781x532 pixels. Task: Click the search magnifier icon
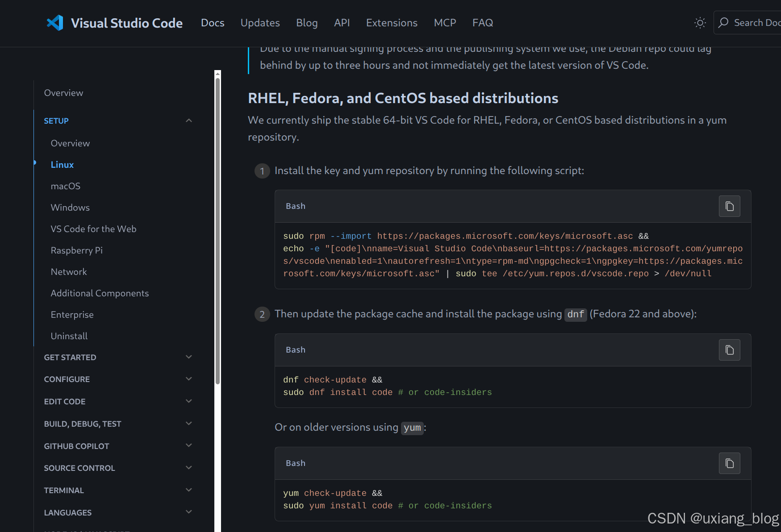click(723, 22)
